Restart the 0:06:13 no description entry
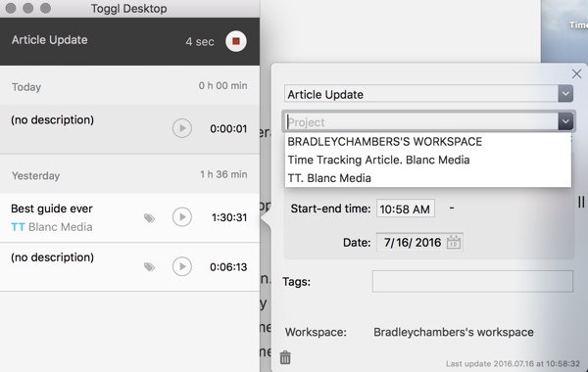The width and height of the screenshot is (588, 372). (182, 266)
